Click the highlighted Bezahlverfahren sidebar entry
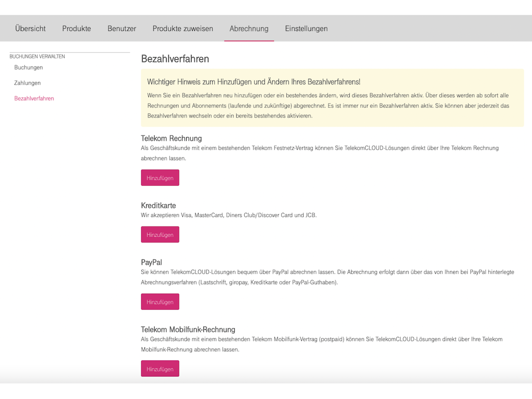The width and height of the screenshot is (532, 399). [x=34, y=98]
